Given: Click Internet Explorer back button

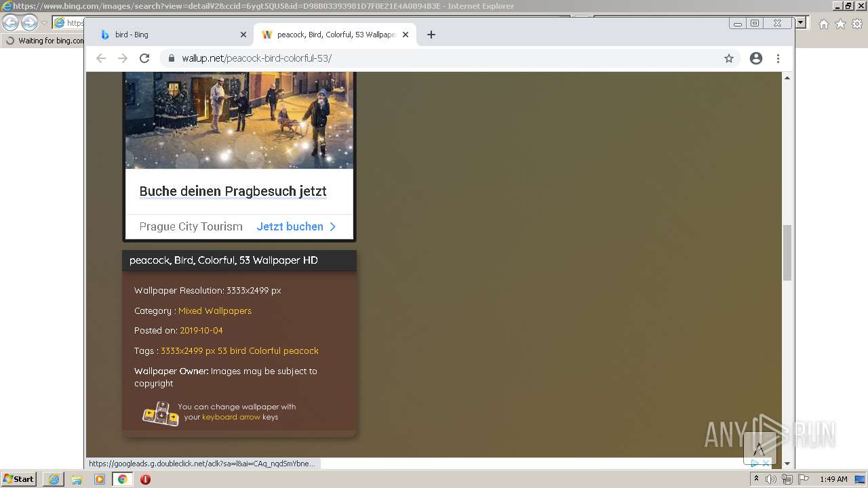Looking at the screenshot, I should (x=10, y=22).
